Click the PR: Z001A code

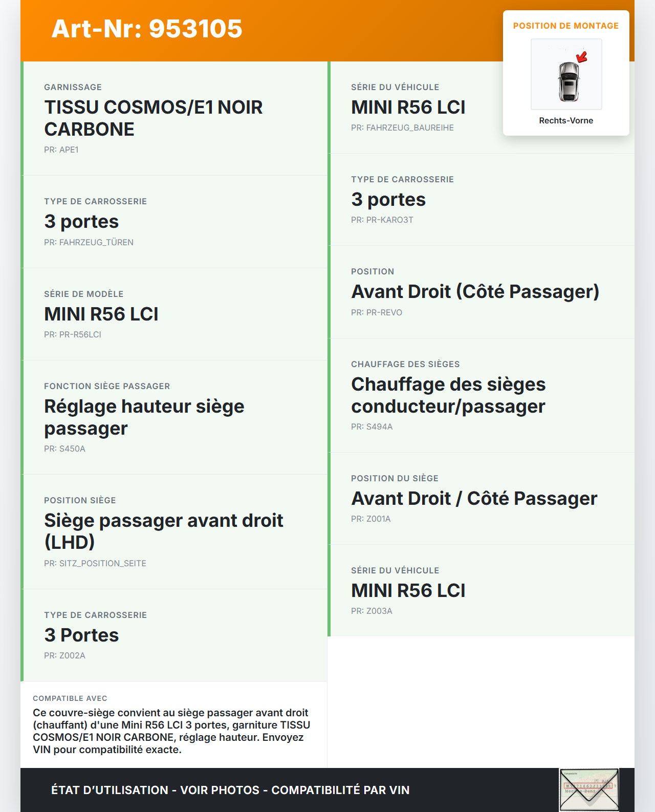click(x=370, y=519)
